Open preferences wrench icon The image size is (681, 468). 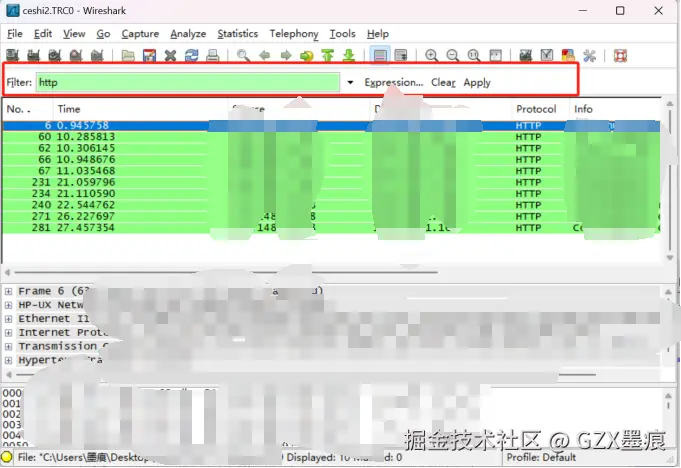tap(589, 55)
